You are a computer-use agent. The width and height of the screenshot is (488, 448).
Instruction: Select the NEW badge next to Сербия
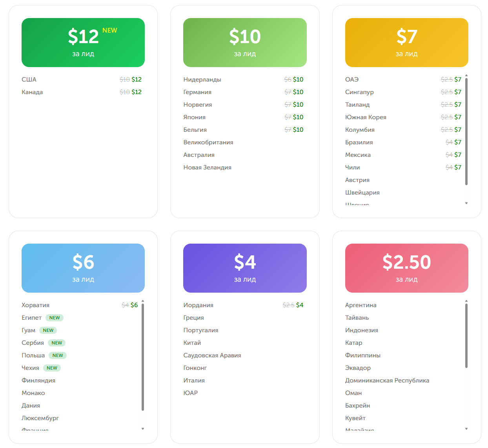click(x=56, y=343)
